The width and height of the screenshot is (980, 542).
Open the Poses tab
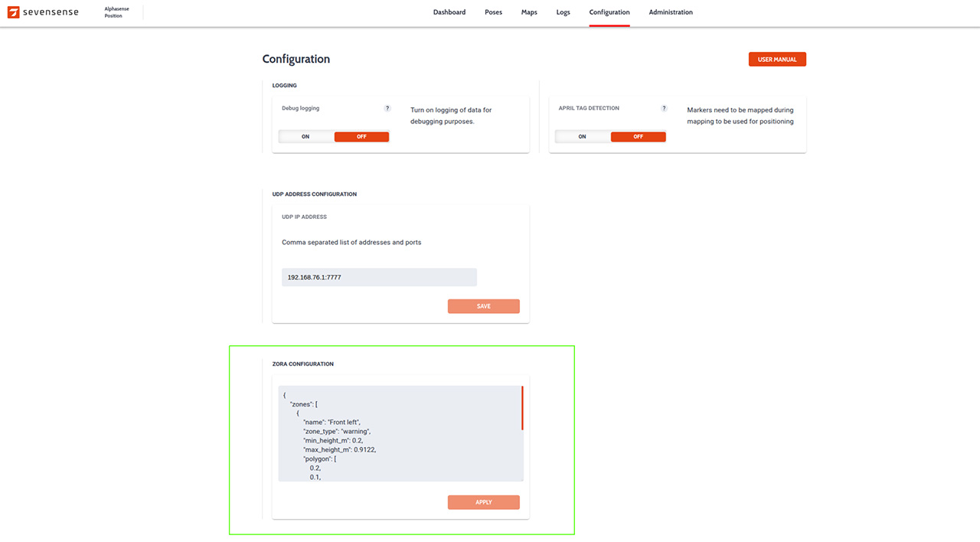pyautogui.click(x=493, y=12)
